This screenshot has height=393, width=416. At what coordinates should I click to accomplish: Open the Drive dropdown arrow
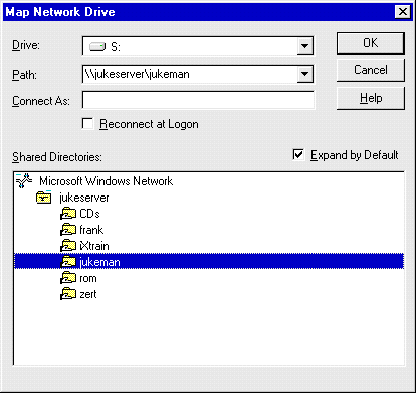[x=305, y=46]
